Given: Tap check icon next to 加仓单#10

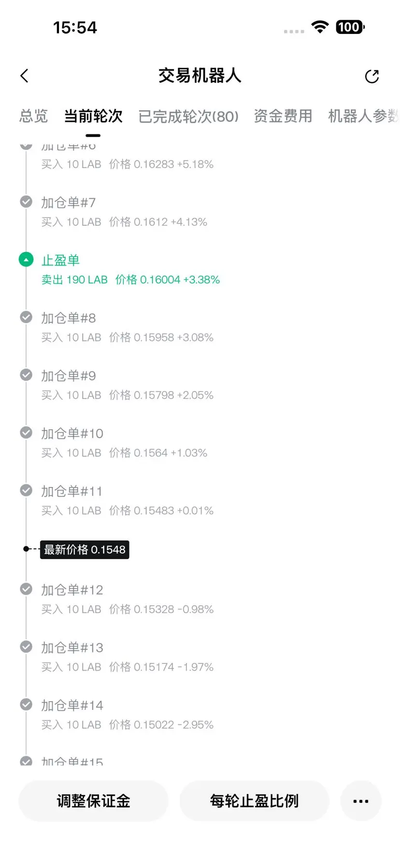Looking at the screenshot, I should click(26, 433).
